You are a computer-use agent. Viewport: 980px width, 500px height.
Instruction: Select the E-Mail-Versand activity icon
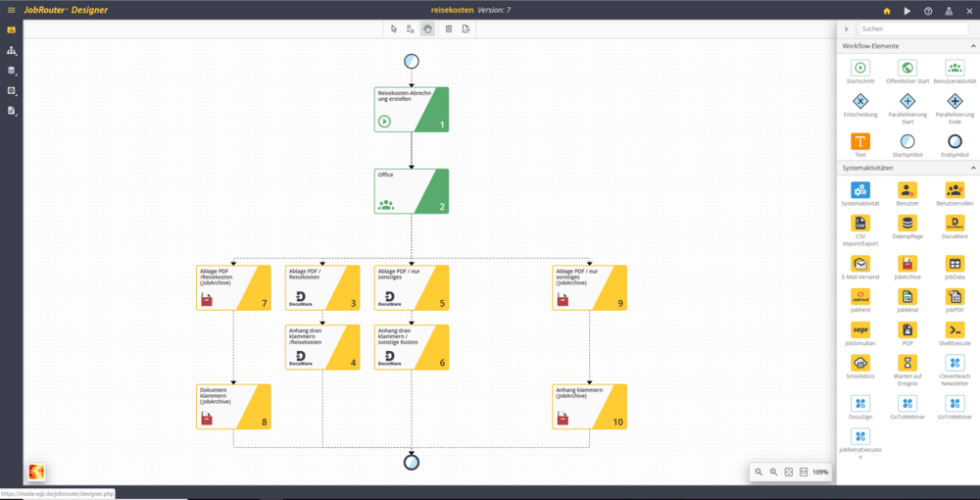(x=860, y=264)
